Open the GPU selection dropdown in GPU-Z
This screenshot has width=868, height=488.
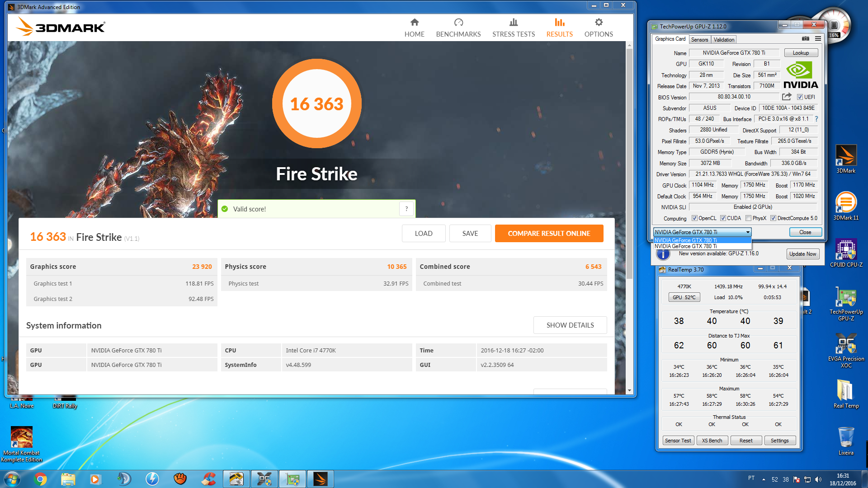pos(702,232)
